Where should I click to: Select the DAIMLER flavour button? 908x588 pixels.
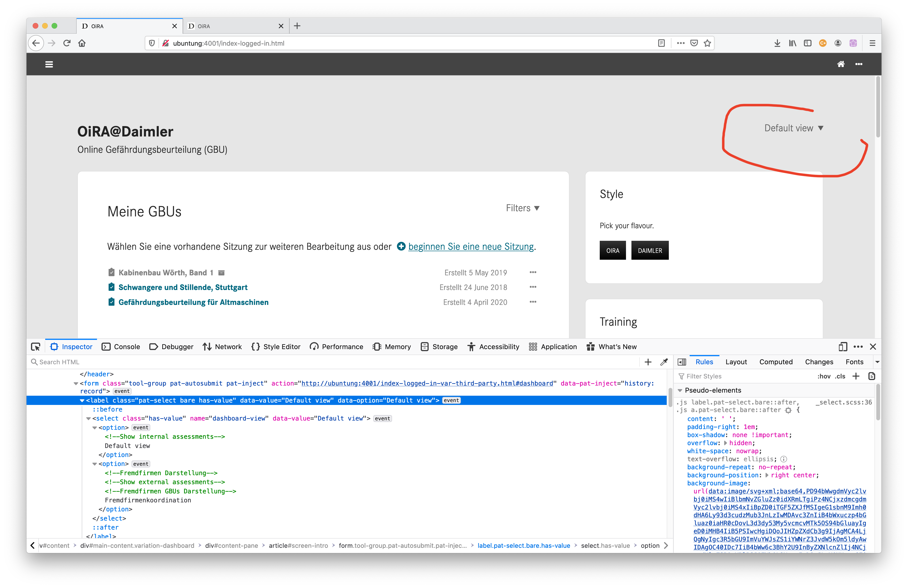pyautogui.click(x=650, y=250)
